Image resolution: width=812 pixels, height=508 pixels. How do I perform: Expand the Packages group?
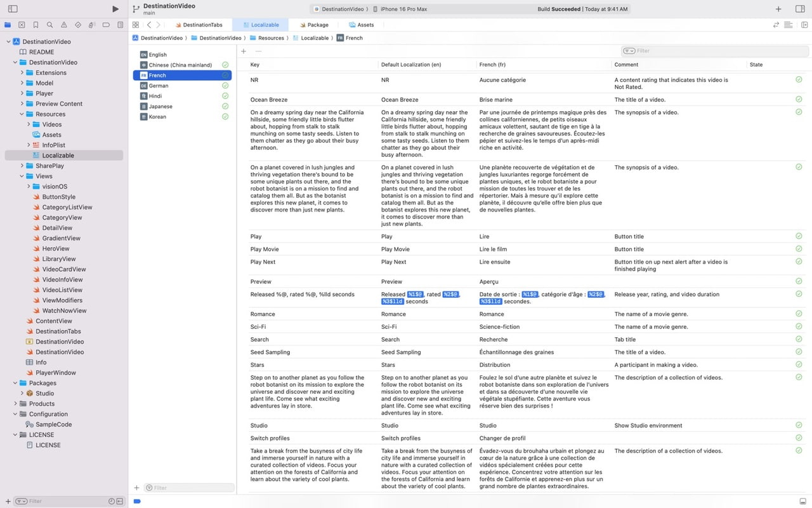point(14,383)
